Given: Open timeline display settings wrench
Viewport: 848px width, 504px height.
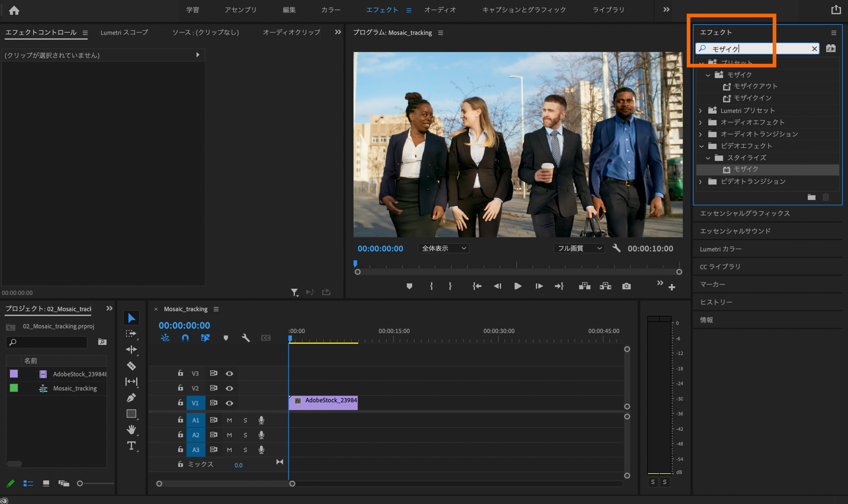Looking at the screenshot, I should 245,338.
